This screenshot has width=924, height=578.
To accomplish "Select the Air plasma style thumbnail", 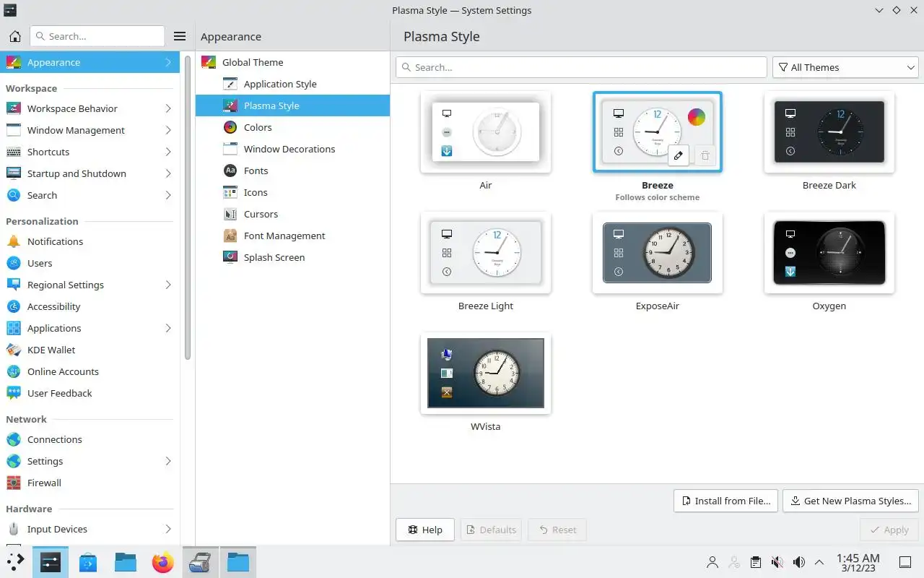I will click(x=486, y=132).
